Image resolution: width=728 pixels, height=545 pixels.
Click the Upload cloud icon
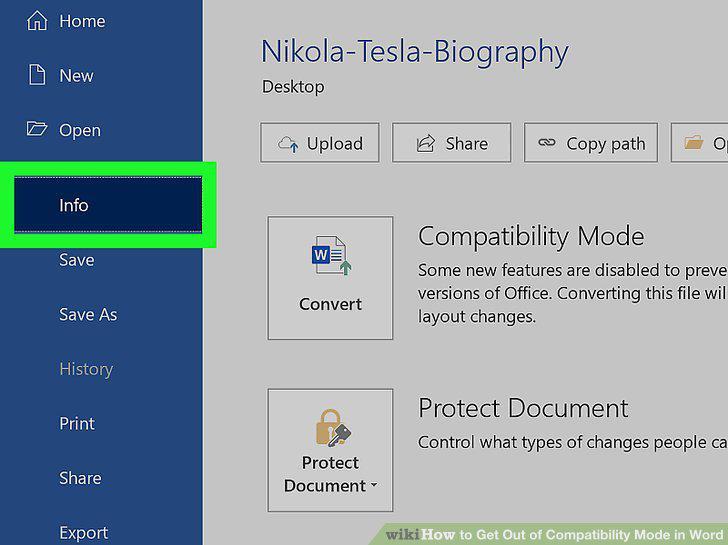[288, 144]
